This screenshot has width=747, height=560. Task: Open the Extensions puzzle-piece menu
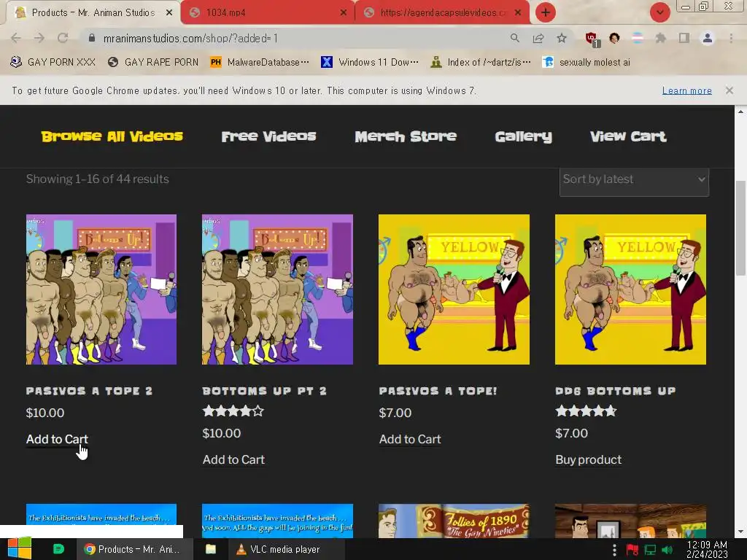coord(660,38)
